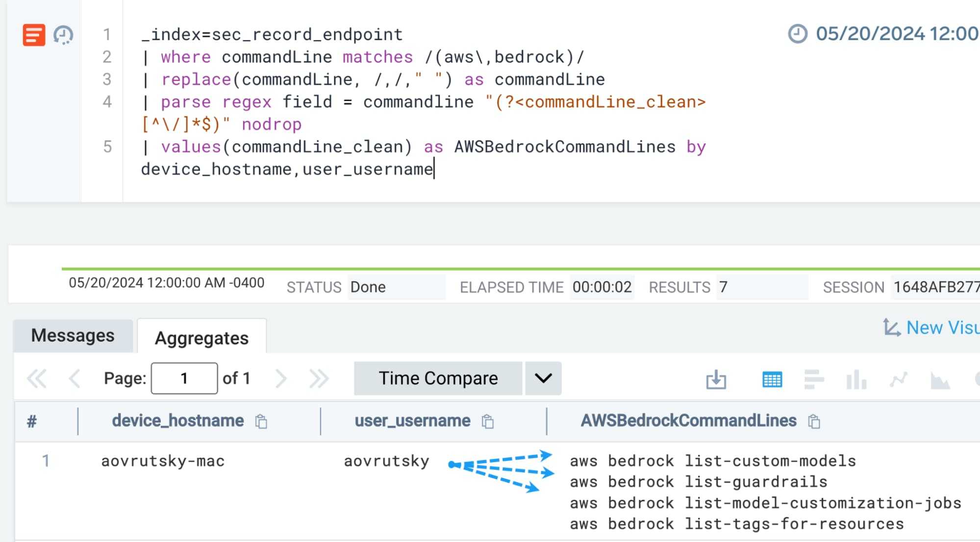The image size is (980, 542).
Task: Select the table view icon
Action: [x=772, y=378]
